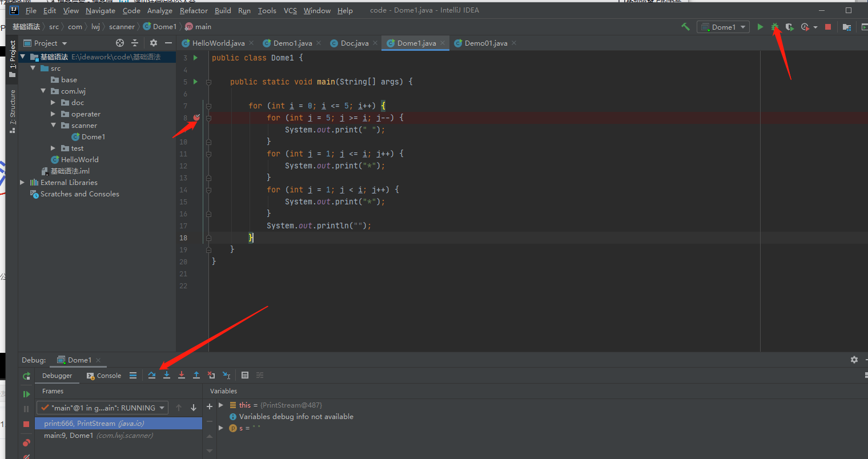Viewport: 868px width, 459px height.
Task: Expand the doc package folder
Action: [x=53, y=103]
